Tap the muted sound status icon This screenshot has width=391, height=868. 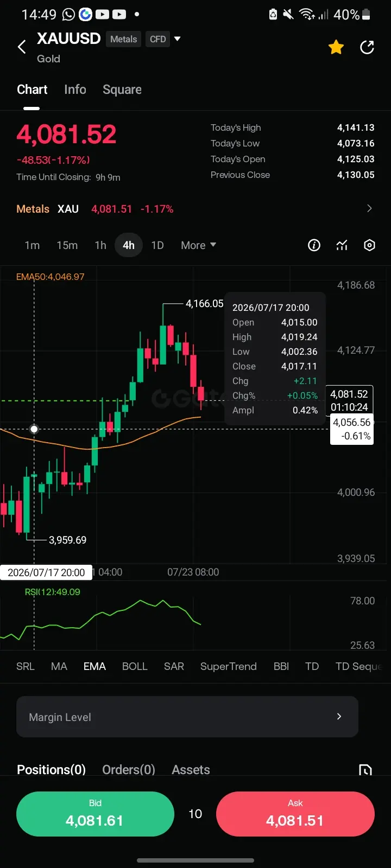click(288, 15)
